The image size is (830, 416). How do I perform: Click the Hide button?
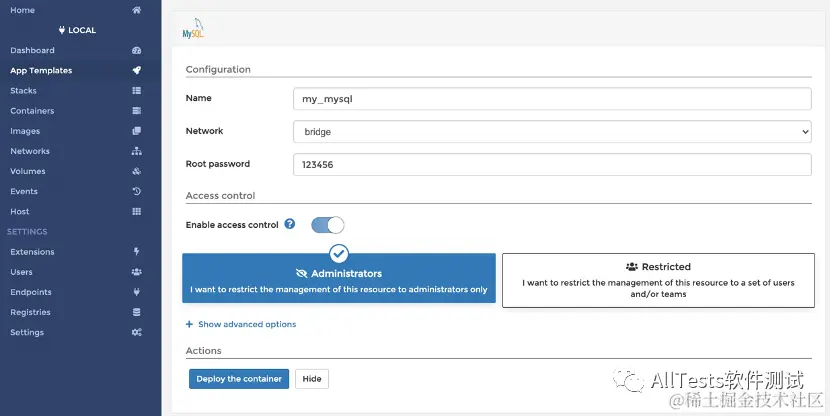312,379
